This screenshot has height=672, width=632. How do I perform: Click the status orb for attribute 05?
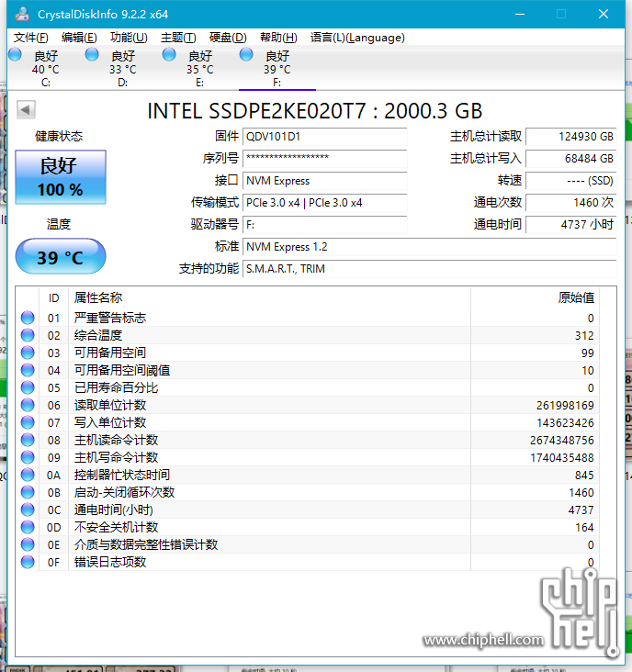point(28,387)
